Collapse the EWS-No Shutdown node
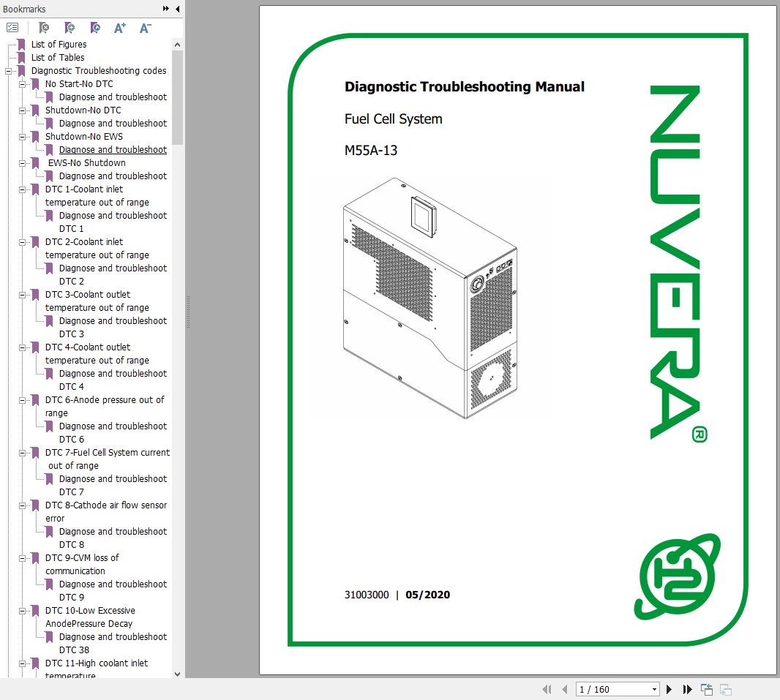 23,163
